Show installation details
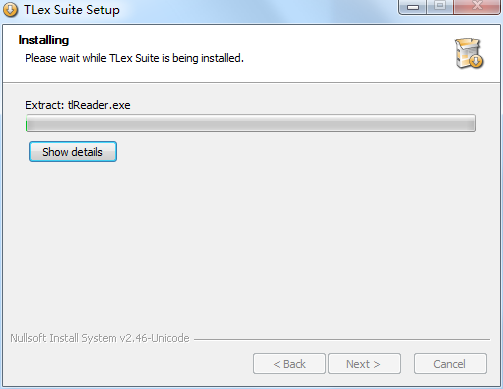Image resolution: width=503 pixels, height=389 pixels. pyautogui.click(x=73, y=152)
